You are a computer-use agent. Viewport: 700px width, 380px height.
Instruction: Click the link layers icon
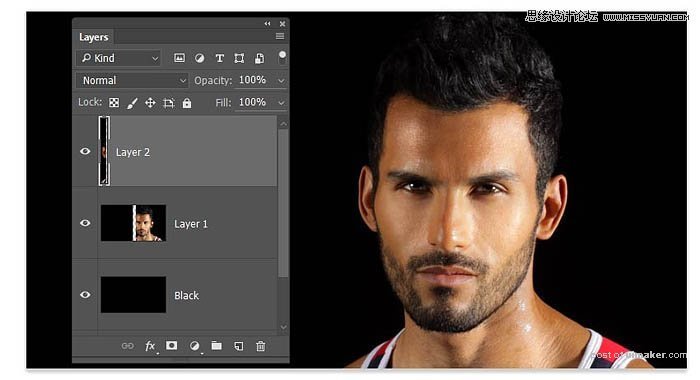tap(127, 346)
